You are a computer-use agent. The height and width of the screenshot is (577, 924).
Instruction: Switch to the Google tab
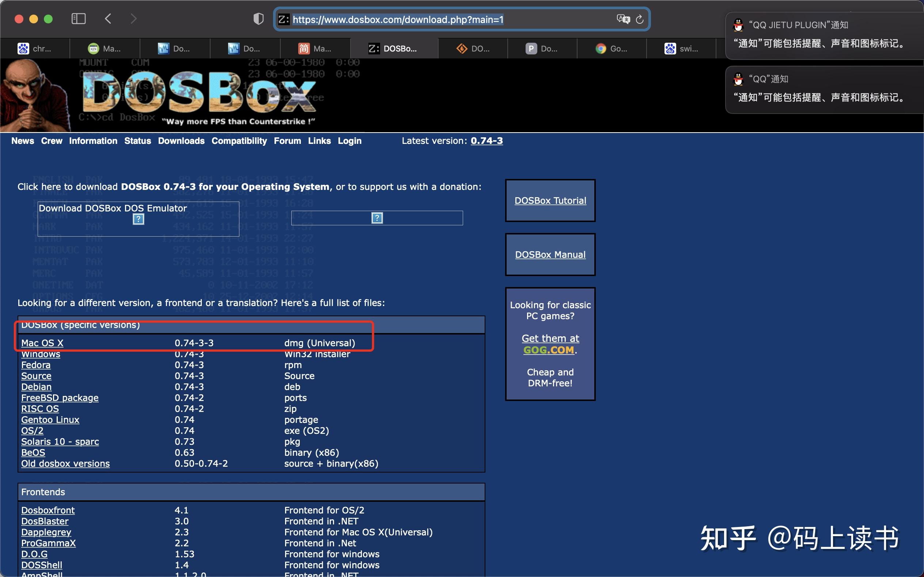(611, 48)
